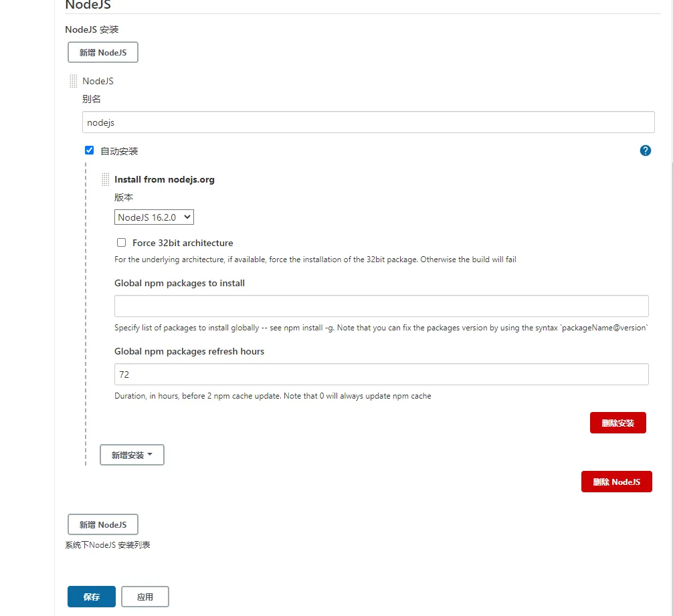Click the For the underlying architecture help text

[315, 260]
